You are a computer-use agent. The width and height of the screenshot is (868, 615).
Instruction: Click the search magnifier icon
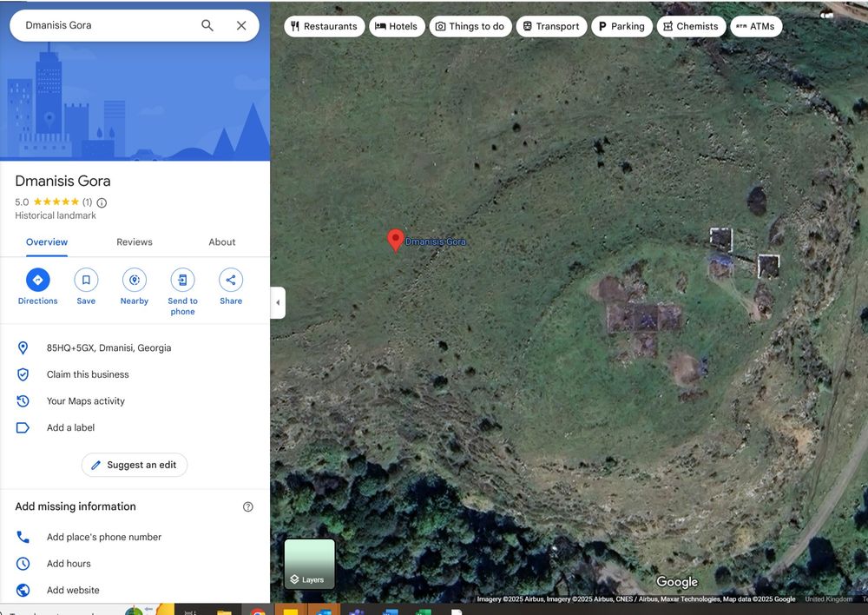click(207, 25)
